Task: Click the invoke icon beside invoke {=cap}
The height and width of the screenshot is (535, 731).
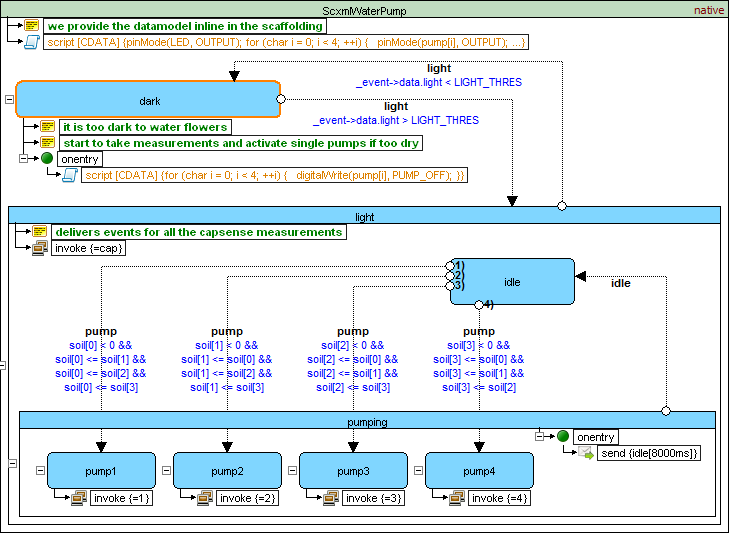Action: coord(39,248)
